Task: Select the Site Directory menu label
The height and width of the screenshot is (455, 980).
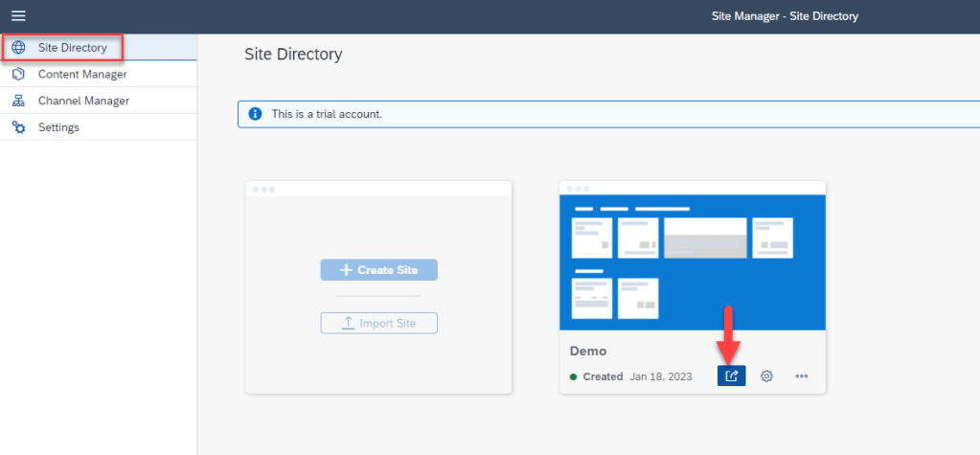Action: pos(73,48)
